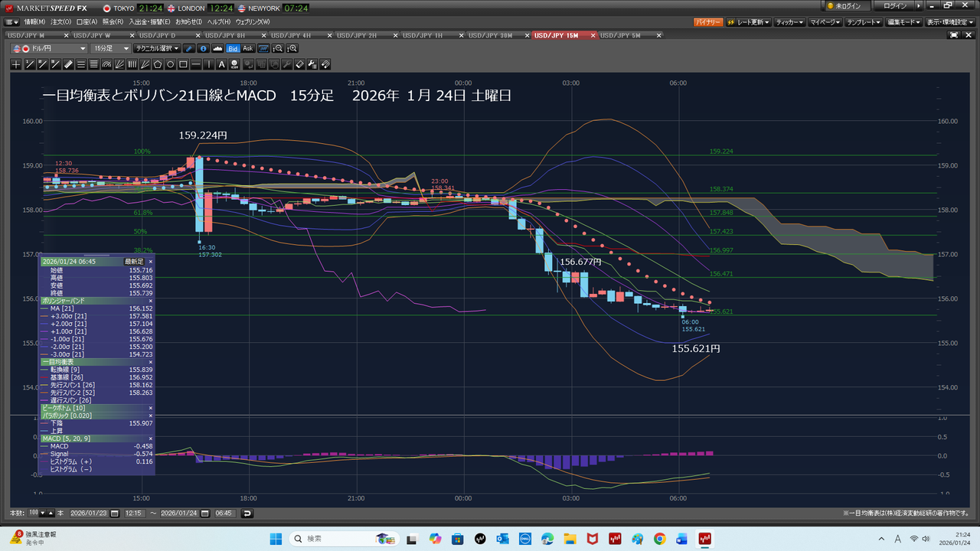Click the 最新足 button in legend

tap(134, 262)
